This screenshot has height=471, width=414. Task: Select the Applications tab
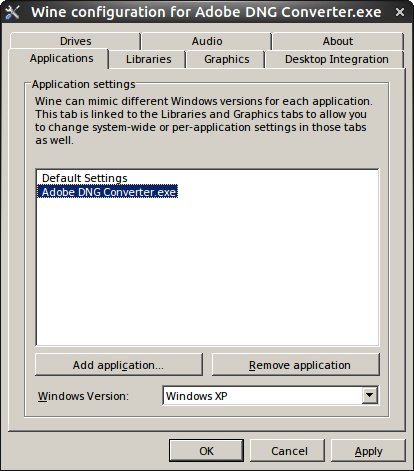(x=61, y=59)
